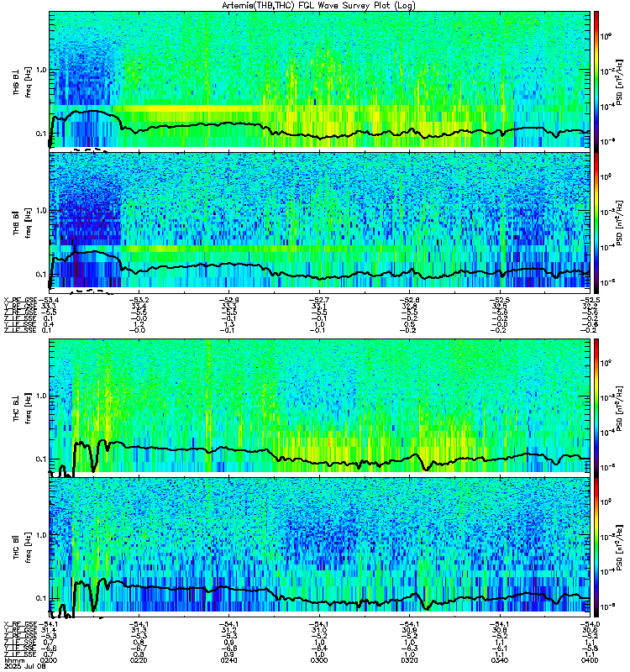The height and width of the screenshot is (672, 630).
Task: Click the 'PSD [nT²/Hz]' label of the THB B⊥ color bar
Action: click(619, 82)
